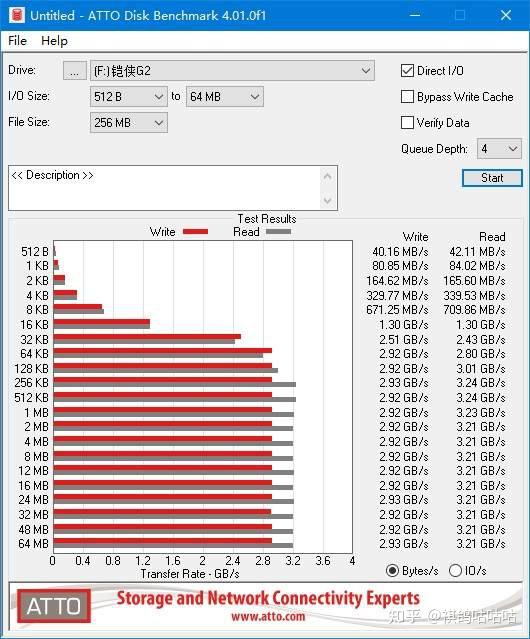Click the 64 MB chart row label
Screen dimensions: 530x639
(x=33, y=544)
